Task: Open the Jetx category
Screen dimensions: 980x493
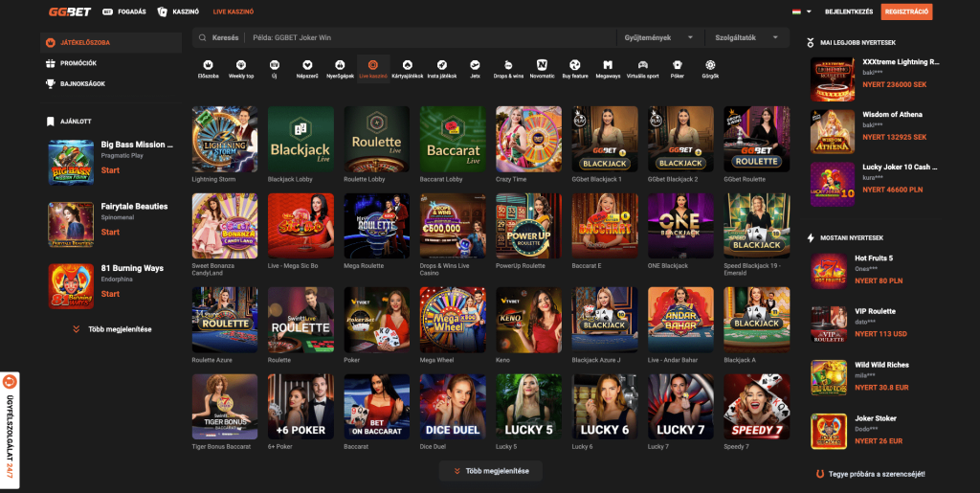Action: pyautogui.click(x=475, y=69)
